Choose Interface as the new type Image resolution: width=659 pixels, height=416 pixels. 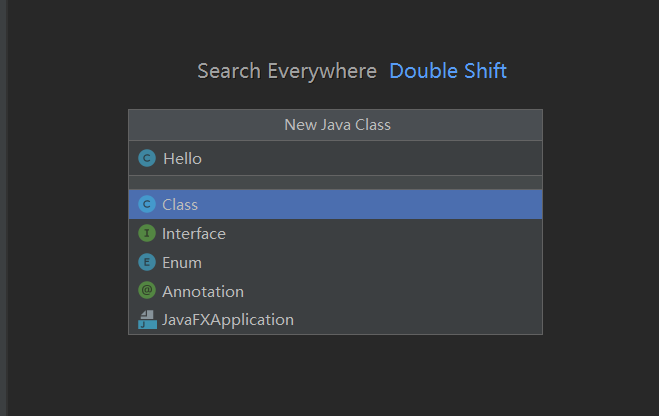194,233
